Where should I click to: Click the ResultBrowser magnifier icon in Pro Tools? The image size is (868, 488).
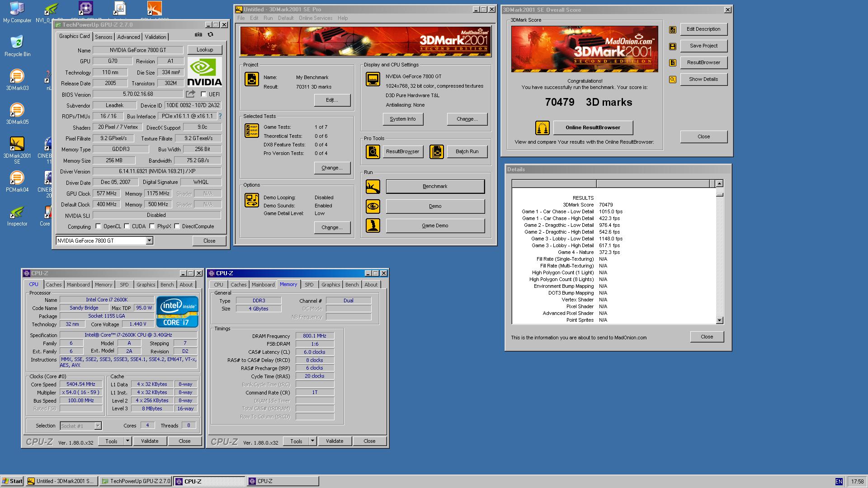tap(373, 152)
